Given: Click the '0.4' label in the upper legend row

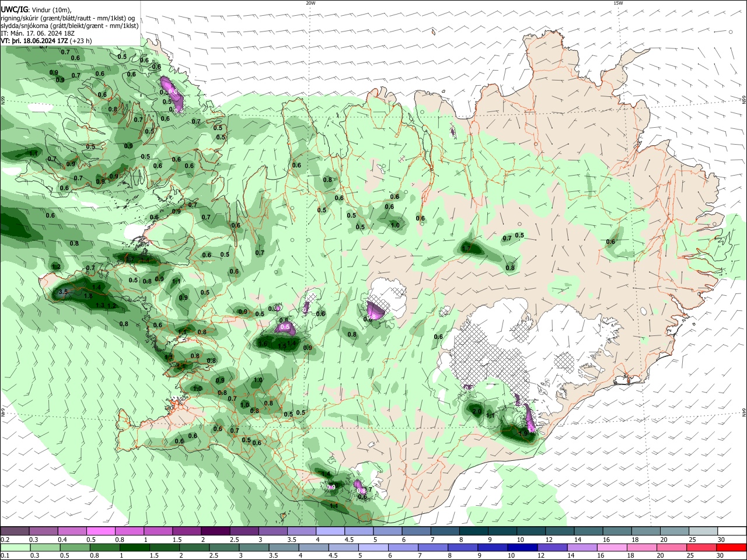Looking at the screenshot, I should [x=62, y=540].
